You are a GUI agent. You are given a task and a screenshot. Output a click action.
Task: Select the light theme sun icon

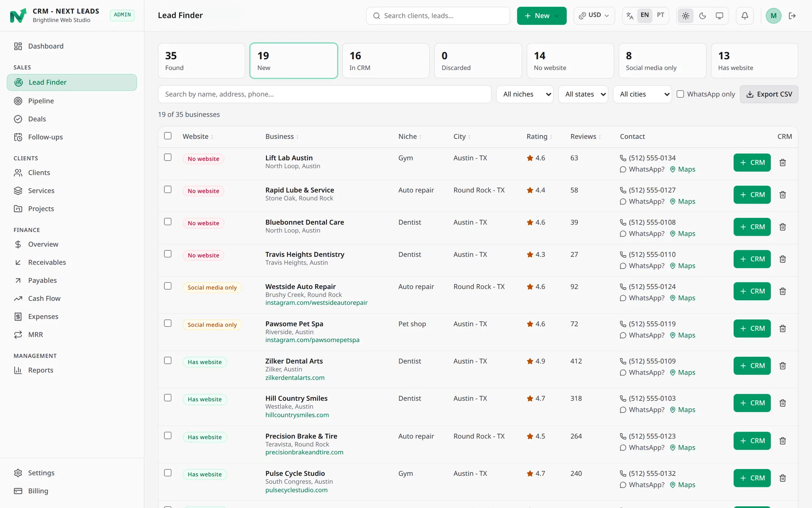(685, 15)
